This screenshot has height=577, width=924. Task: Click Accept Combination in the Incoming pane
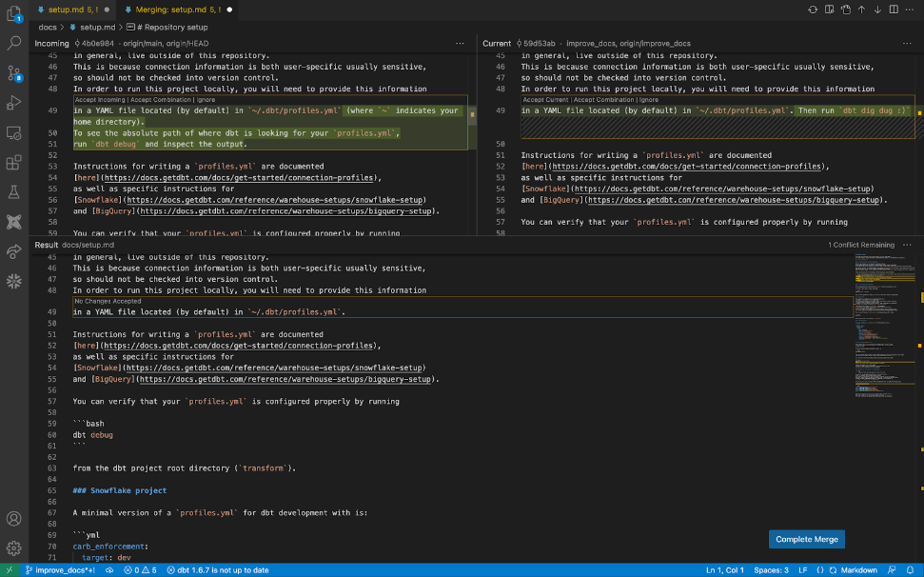[x=160, y=100]
